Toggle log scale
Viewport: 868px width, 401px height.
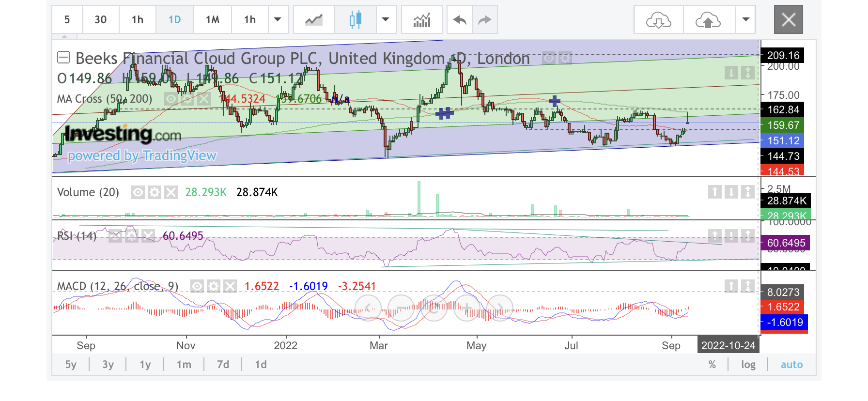coord(748,365)
